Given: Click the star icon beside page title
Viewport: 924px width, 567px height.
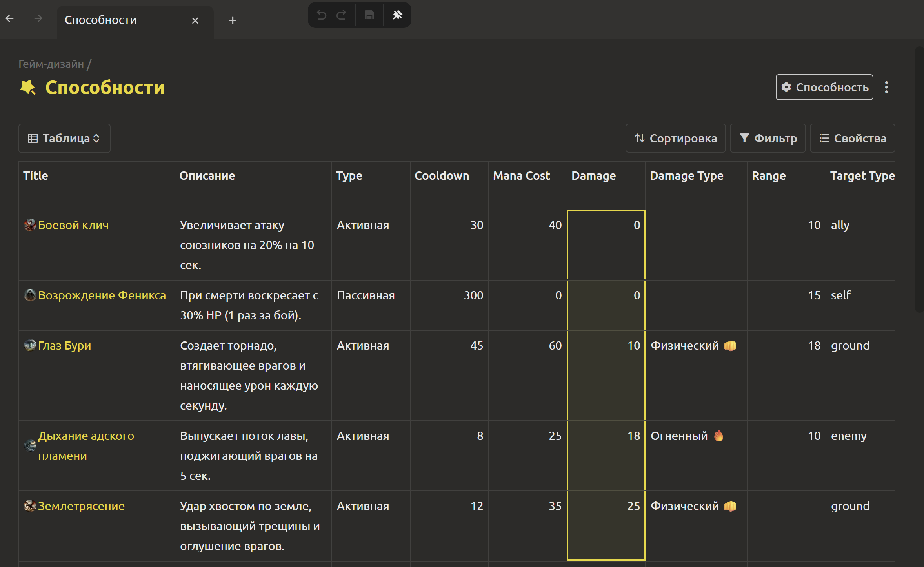Looking at the screenshot, I should pyautogui.click(x=28, y=87).
